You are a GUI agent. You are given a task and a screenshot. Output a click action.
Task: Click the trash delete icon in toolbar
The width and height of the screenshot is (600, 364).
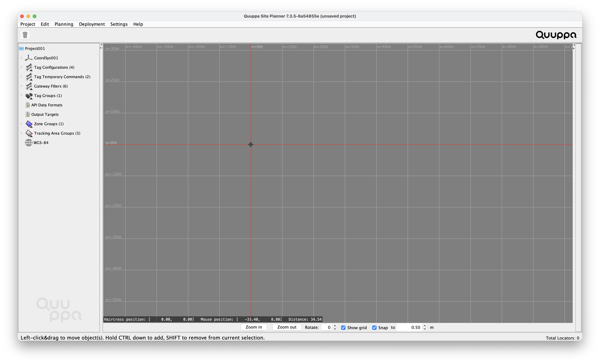click(x=25, y=35)
